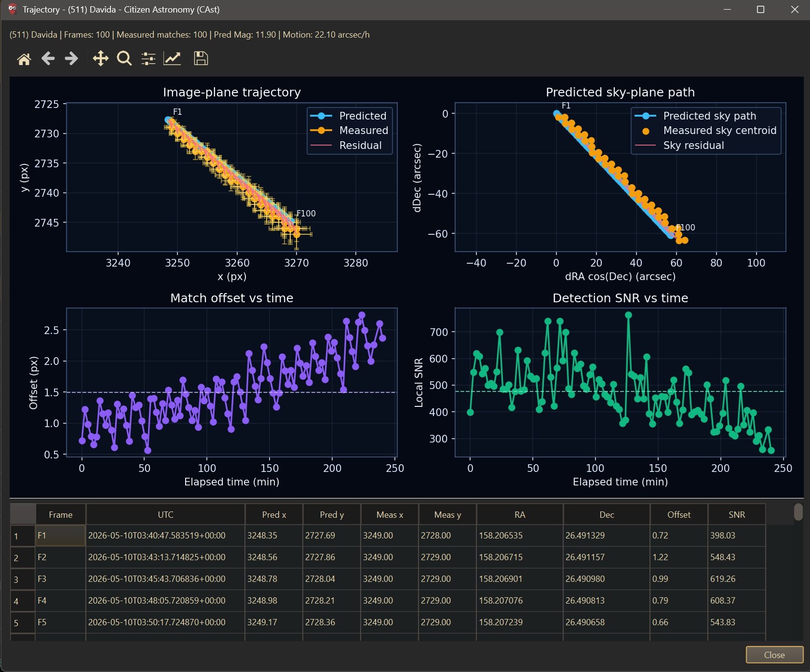Click the Meas x column header
The width and height of the screenshot is (810, 672).
(x=390, y=514)
